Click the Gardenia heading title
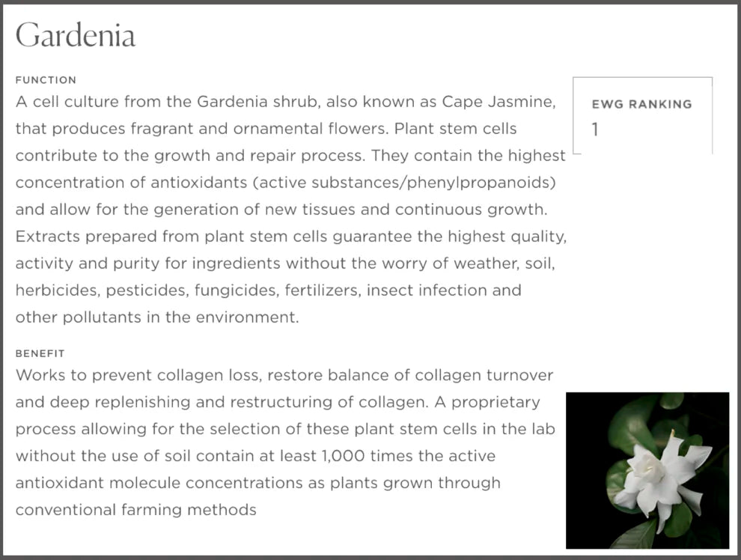 coord(76,35)
